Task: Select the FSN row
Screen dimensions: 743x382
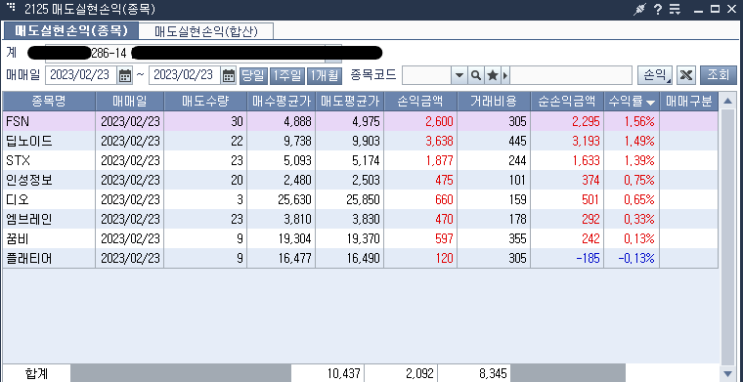Action: (360, 121)
